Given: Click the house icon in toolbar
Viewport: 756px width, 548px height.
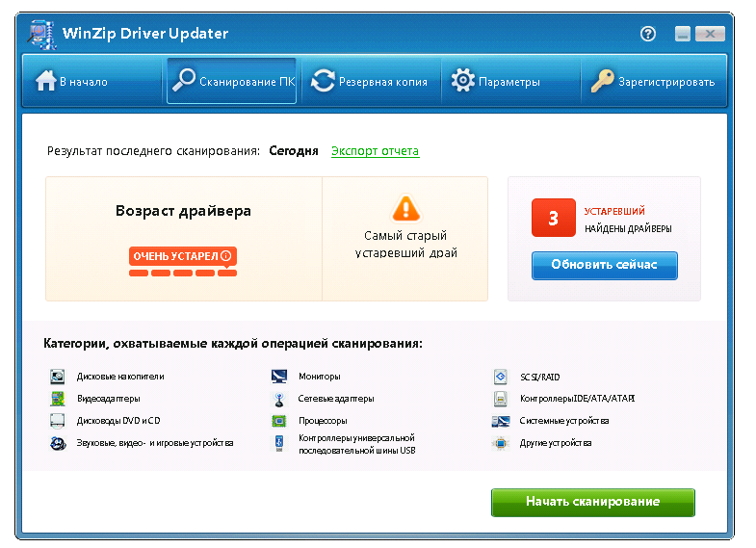Looking at the screenshot, I should pos(46,81).
